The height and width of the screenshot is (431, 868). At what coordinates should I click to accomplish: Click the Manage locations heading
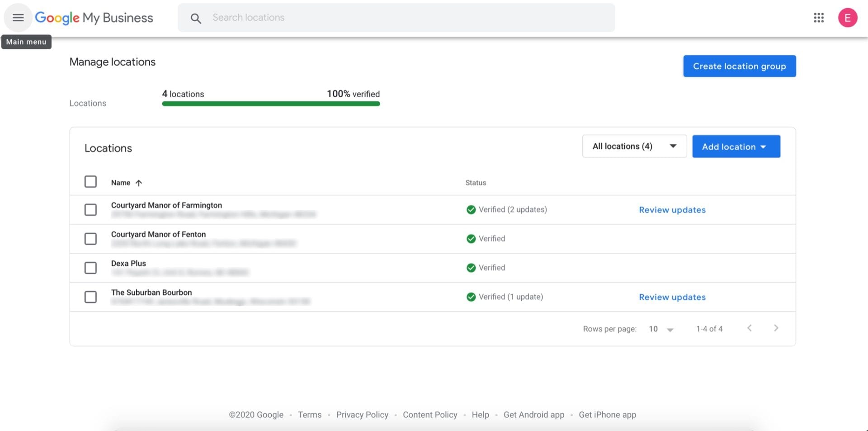(x=113, y=62)
